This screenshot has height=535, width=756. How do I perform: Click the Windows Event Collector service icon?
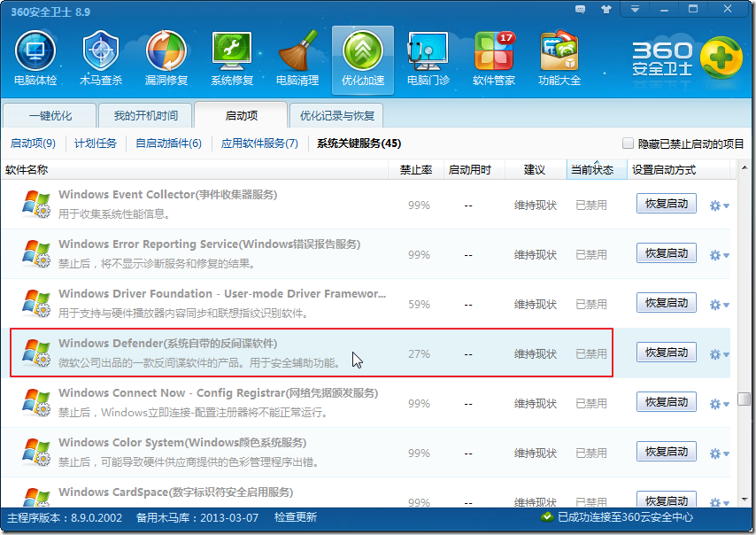coord(36,204)
